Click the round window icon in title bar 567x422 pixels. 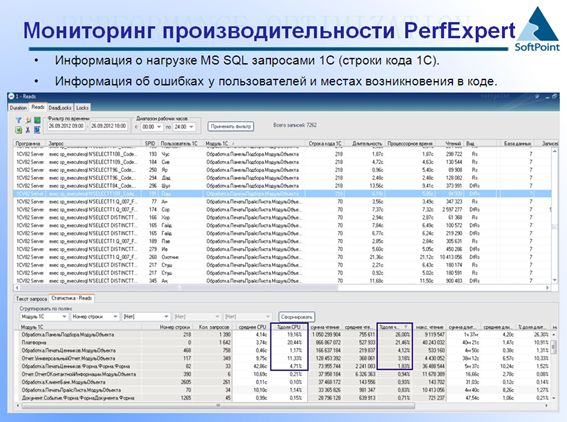[x=11, y=96]
